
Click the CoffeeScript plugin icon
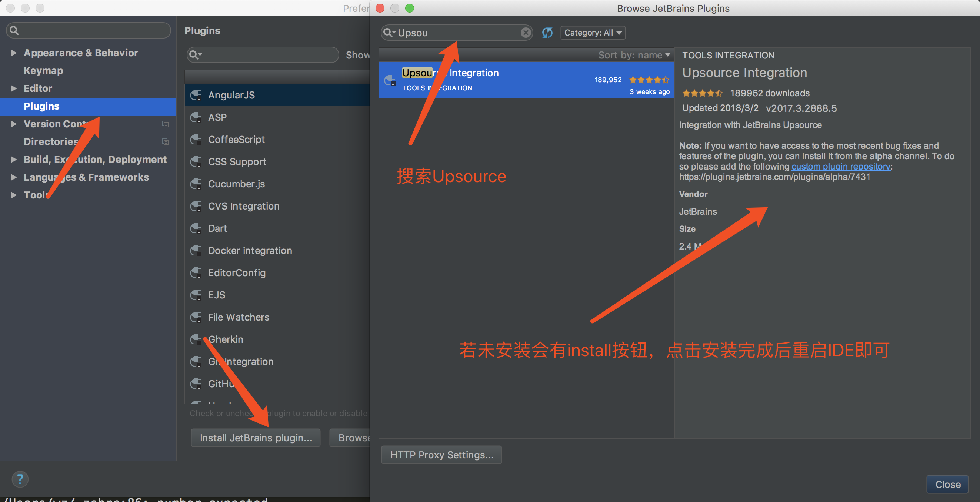[196, 140]
